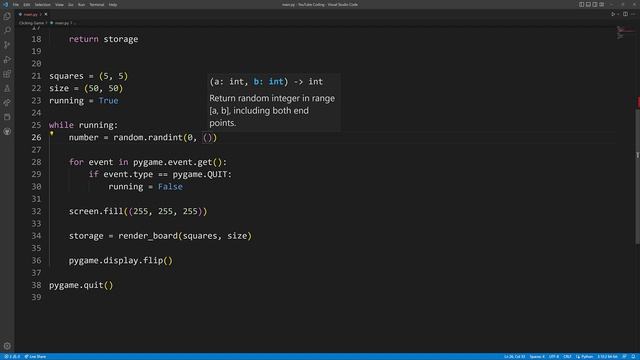Open the Search view in the activity bar

click(7, 30)
